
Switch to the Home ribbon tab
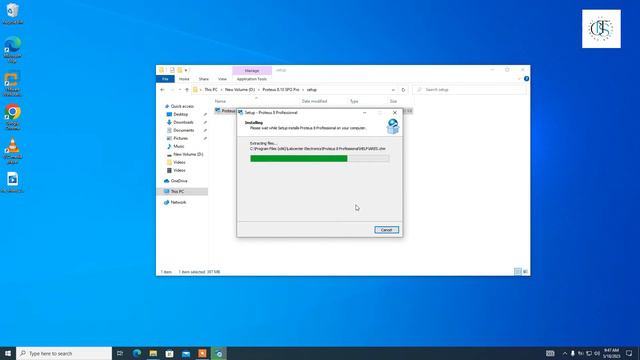click(184, 79)
